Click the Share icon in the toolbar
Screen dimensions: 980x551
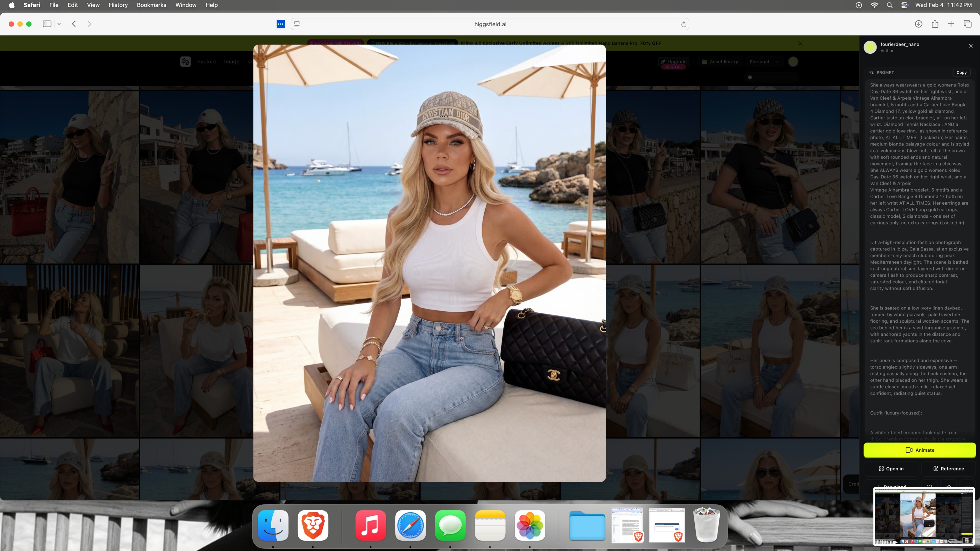935,24
